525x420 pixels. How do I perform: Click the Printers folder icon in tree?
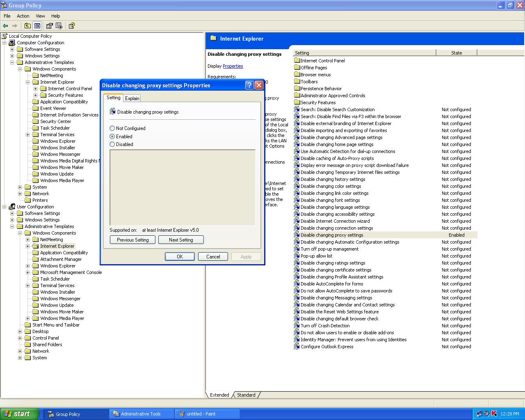click(x=28, y=200)
